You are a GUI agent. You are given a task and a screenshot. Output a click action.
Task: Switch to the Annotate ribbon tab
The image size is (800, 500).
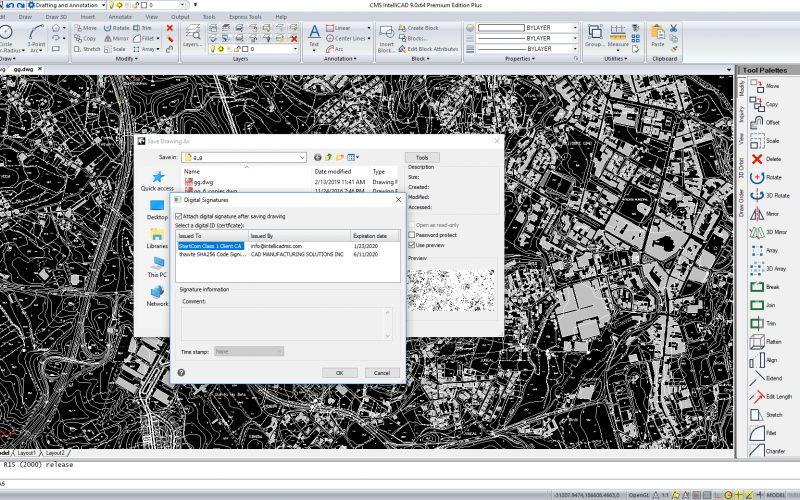pyautogui.click(x=120, y=17)
